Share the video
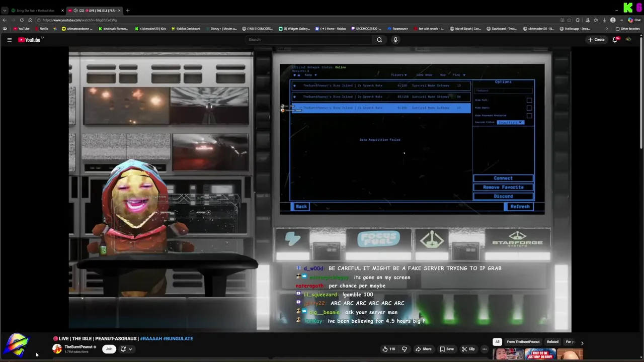 click(x=423, y=349)
